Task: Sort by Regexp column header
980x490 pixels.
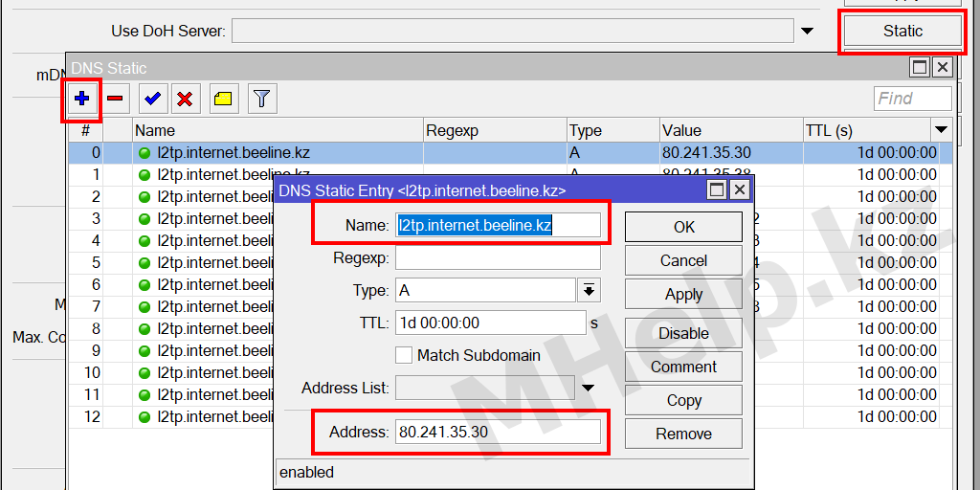Action: (x=495, y=130)
